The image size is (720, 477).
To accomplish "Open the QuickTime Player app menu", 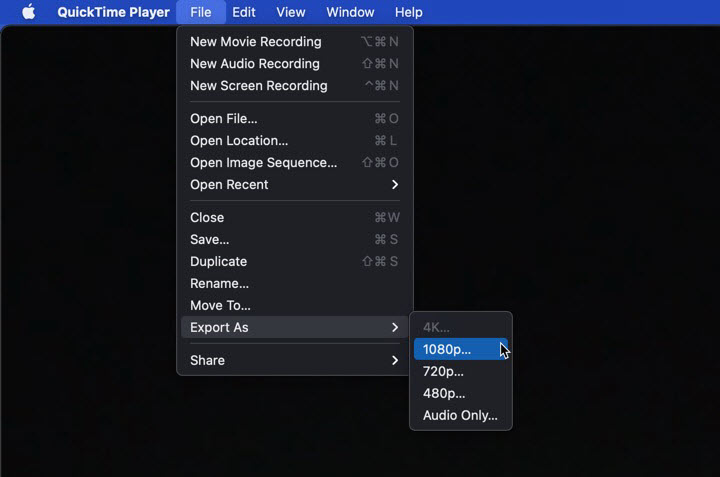I will [x=113, y=12].
